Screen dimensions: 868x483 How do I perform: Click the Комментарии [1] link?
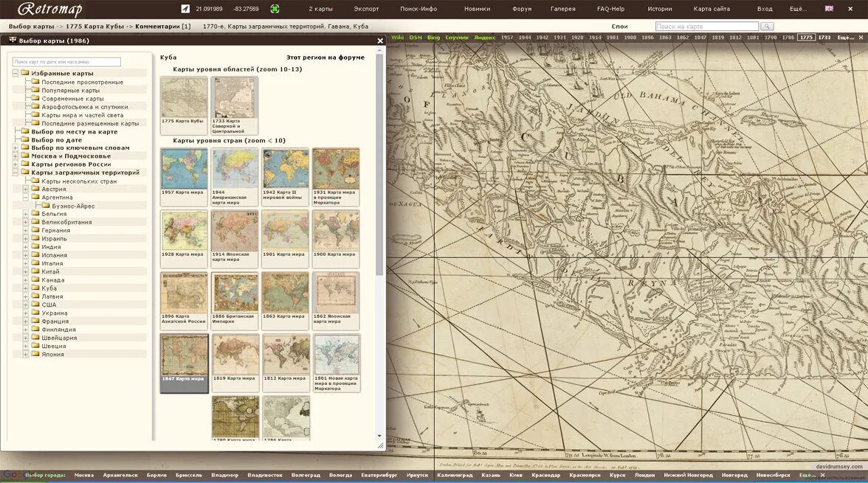point(162,26)
